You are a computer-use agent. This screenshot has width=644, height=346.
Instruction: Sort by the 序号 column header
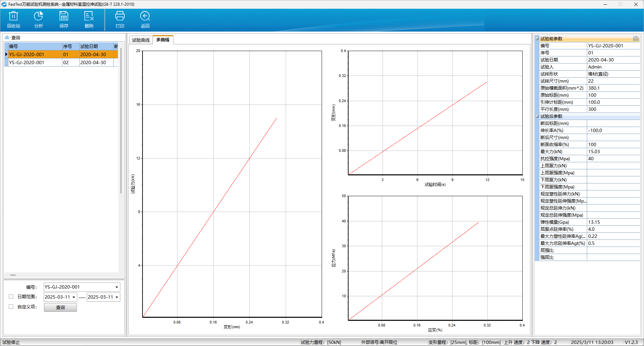coord(71,46)
